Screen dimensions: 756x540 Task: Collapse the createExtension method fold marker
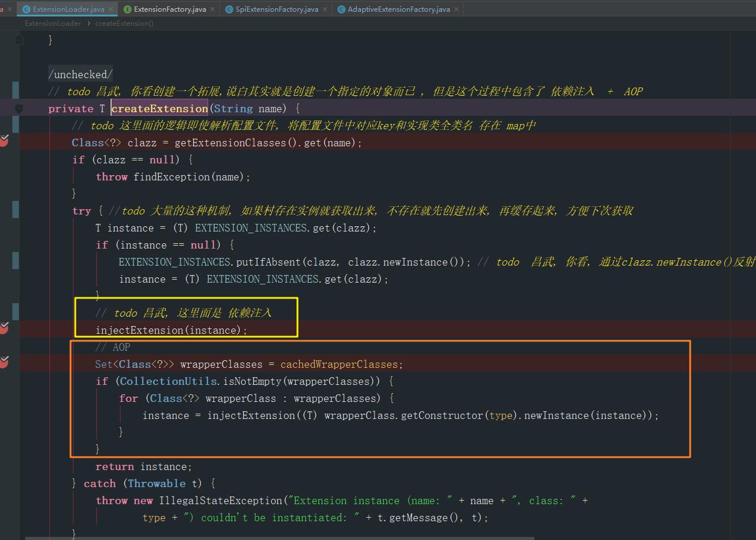click(19, 109)
